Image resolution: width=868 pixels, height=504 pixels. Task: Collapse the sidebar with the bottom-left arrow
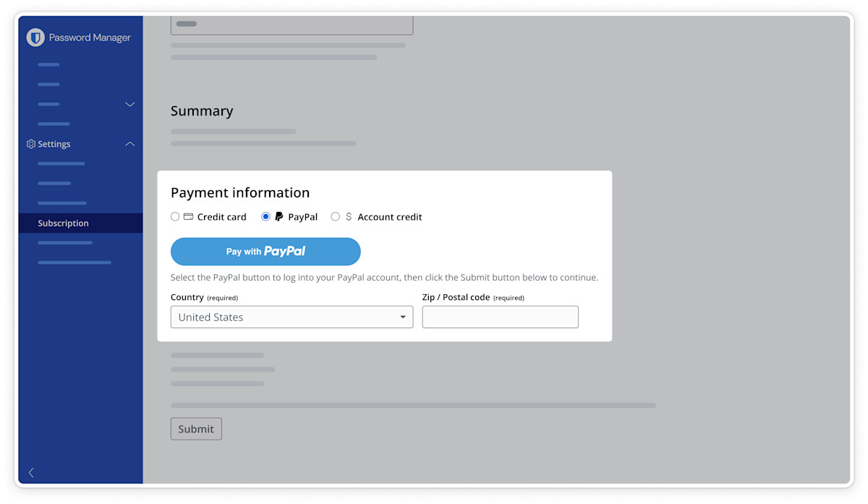pos(31,473)
